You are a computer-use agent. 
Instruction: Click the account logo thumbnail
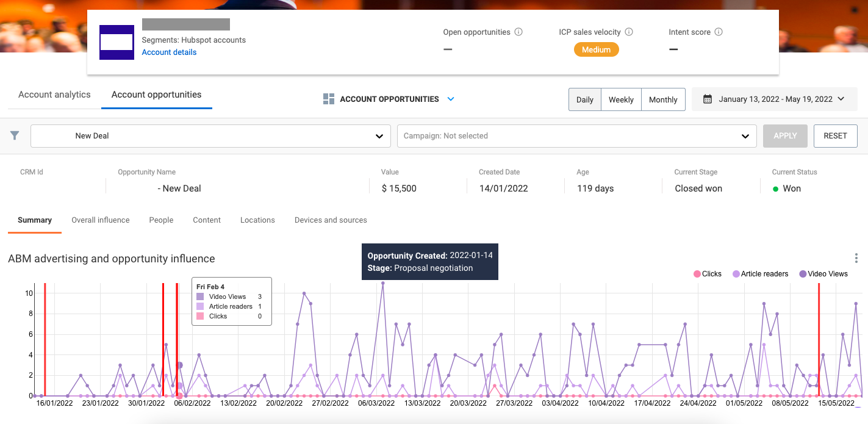click(117, 42)
